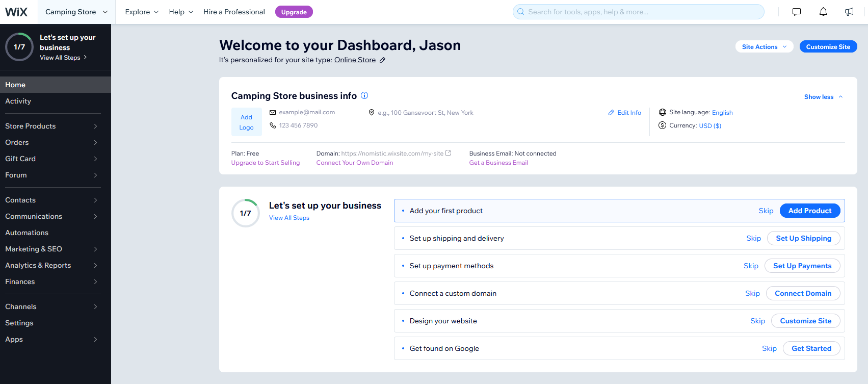
Task: Click the Online Store site type link
Action: point(355,60)
